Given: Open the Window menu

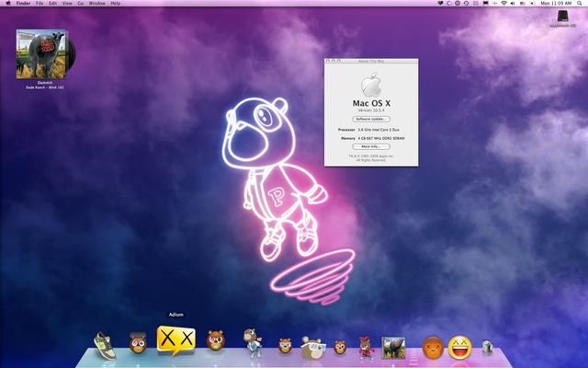Looking at the screenshot, I should tap(96, 3).
